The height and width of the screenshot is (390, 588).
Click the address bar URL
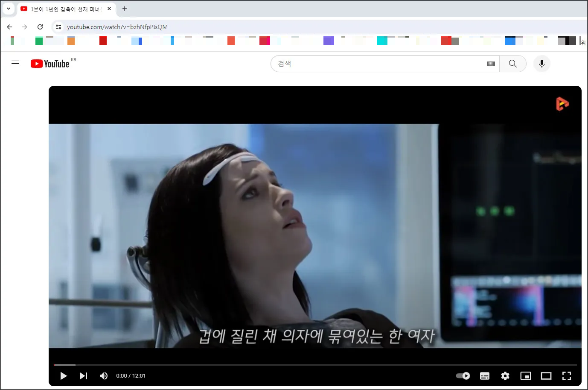(117, 27)
